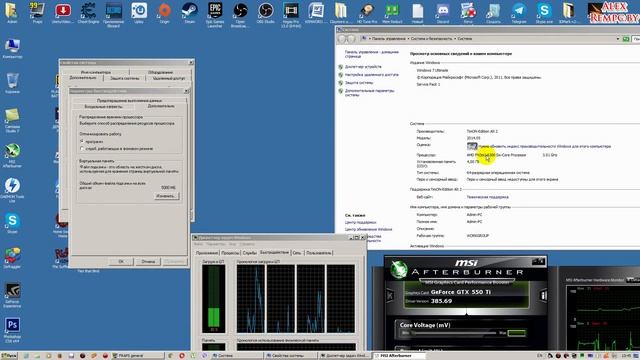Open the Defraggler desktop icon

click(x=12, y=258)
